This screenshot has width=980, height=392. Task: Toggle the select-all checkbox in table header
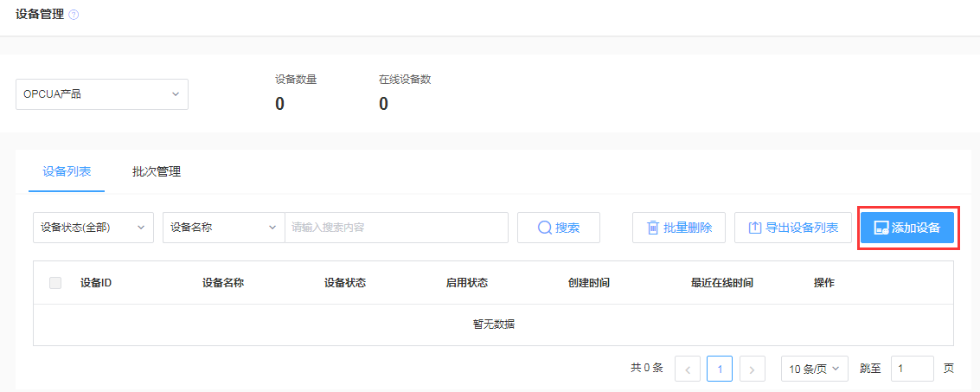[55, 283]
